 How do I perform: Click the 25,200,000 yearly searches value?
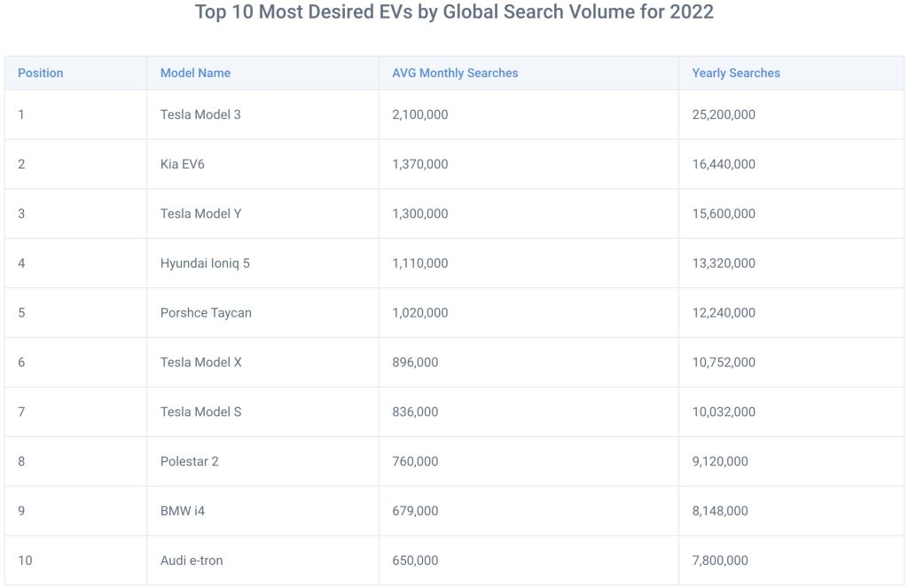724,114
